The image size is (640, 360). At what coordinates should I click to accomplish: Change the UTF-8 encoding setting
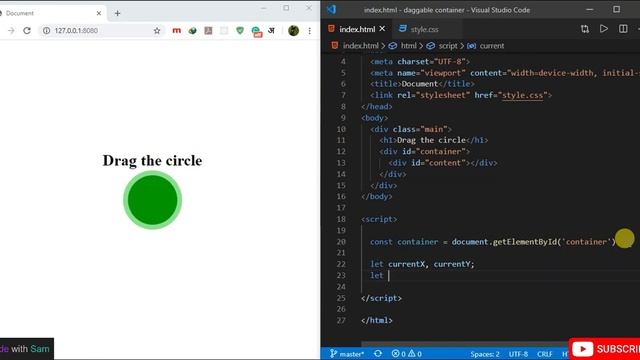(x=518, y=354)
